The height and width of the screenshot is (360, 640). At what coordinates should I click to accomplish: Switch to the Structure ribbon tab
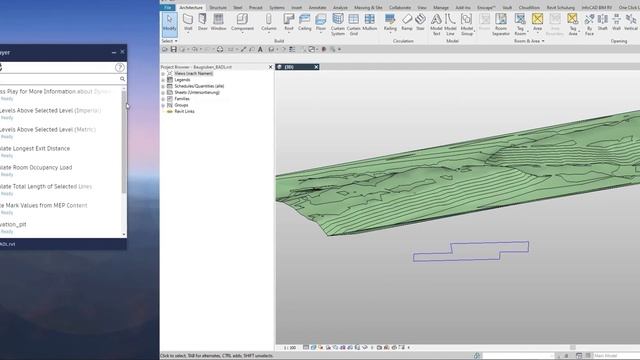[218, 7]
